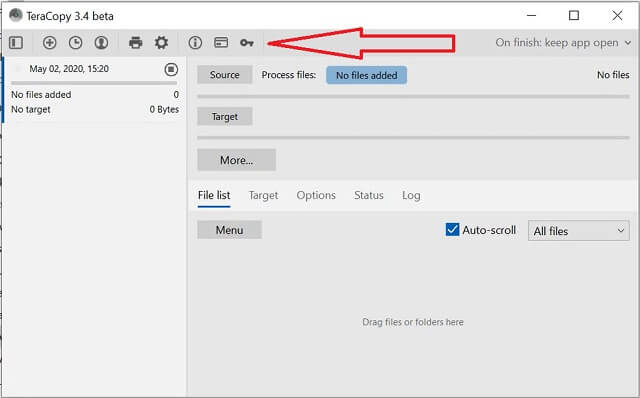
Task: Stop the May 02, 2020 task
Action: click(x=171, y=69)
